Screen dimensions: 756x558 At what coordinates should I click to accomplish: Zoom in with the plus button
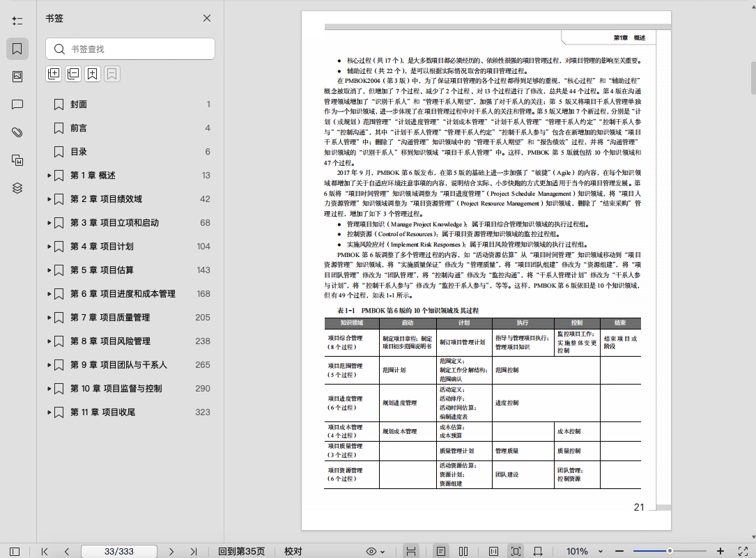pos(720,551)
